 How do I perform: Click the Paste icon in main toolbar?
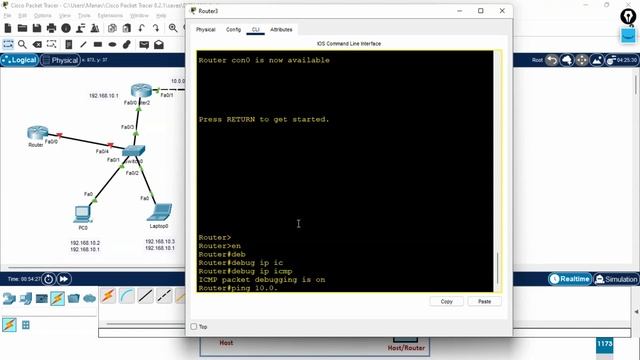tap(127, 28)
